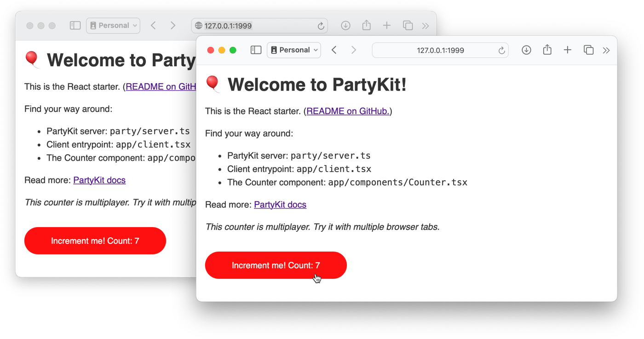Viewport: 644px width, 339px height.
Task: Click app/client.tsx path in back window
Action: 153,145
